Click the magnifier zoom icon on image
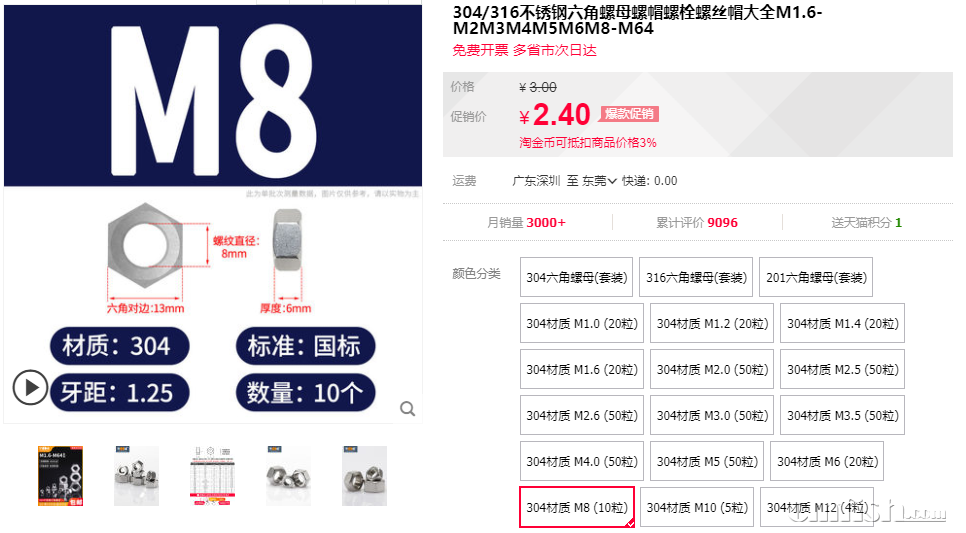 coord(407,409)
